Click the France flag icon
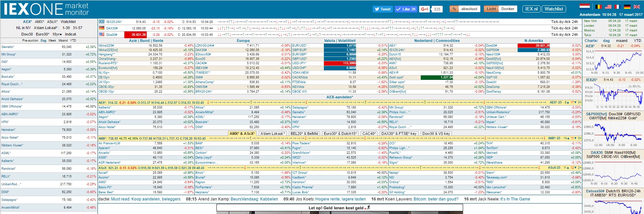The width and height of the screenshot is (644, 214). (x=617, y=7)
